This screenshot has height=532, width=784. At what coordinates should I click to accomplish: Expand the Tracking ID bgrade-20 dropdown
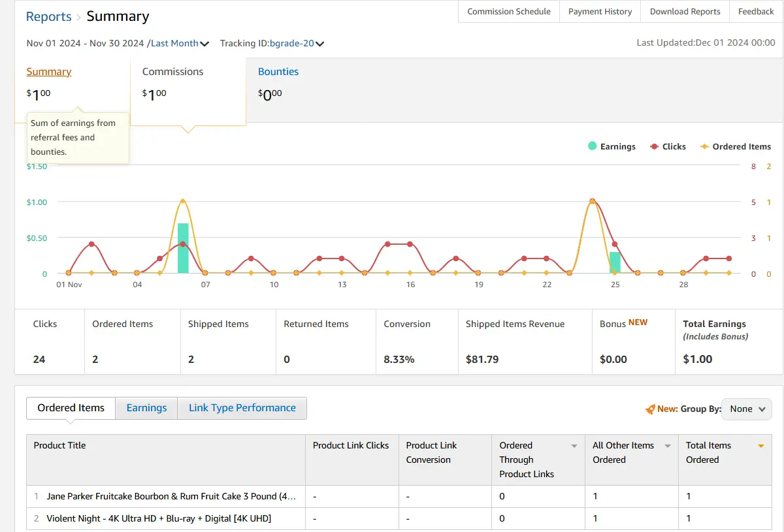[297, 44]
